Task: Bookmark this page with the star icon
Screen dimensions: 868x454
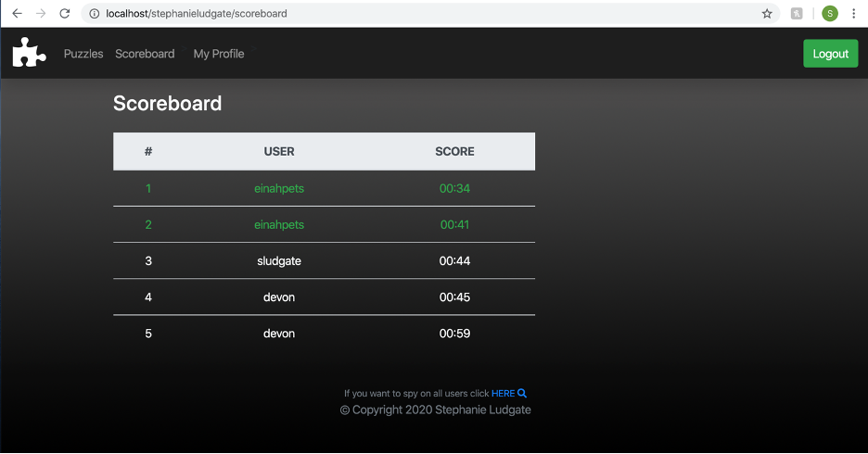Action: pos(767,14)
